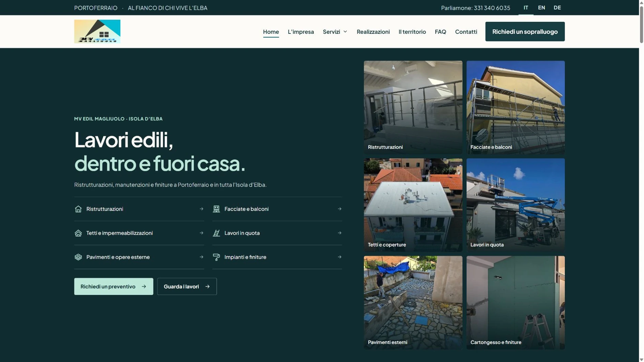
Task: Open the L'impresa page
Action: [301, 32]
